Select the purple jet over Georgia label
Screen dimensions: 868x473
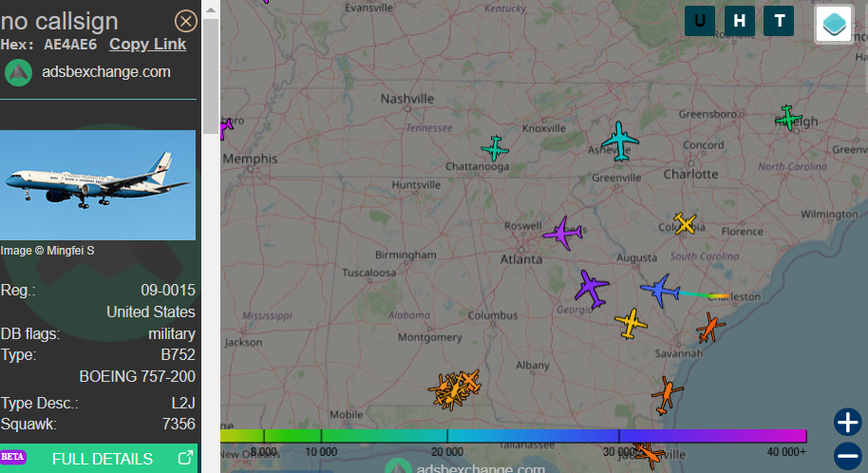point(592,289)
